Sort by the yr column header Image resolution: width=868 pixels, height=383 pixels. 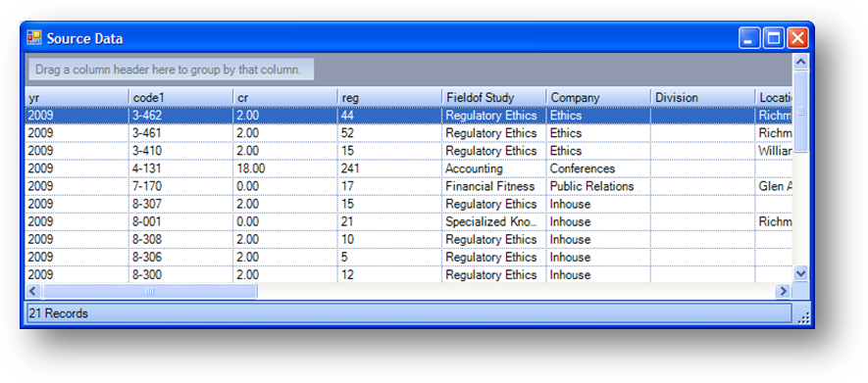coord(77,97)
